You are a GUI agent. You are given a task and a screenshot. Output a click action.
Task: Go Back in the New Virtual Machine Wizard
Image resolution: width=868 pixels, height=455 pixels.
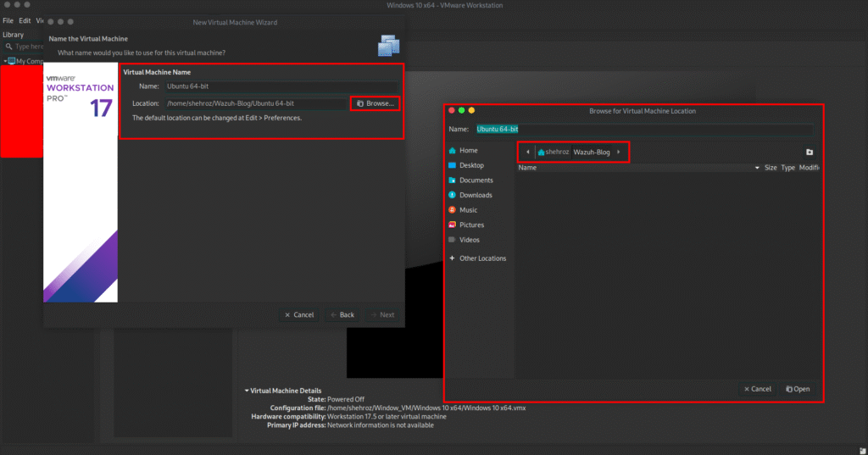tap(342, 315)
